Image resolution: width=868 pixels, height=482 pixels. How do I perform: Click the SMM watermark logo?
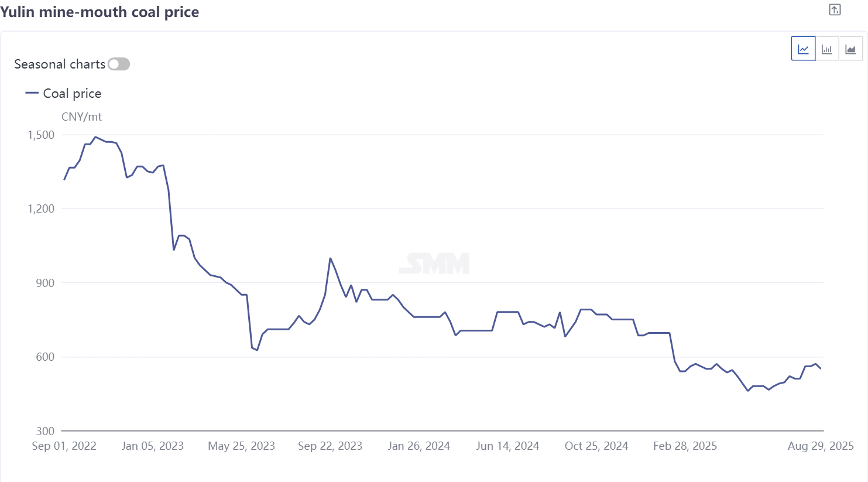[x=434, y=264]
